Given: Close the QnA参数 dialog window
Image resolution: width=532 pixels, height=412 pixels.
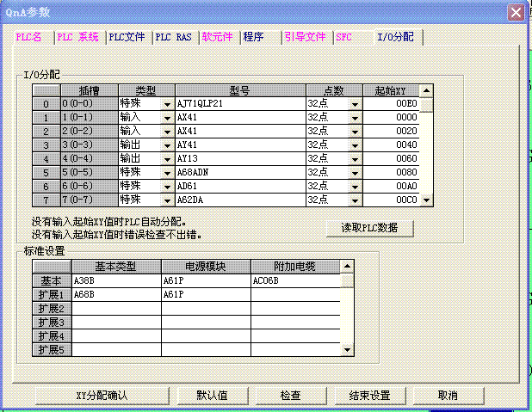Looking at the screenshot, I should pos(515,12).
